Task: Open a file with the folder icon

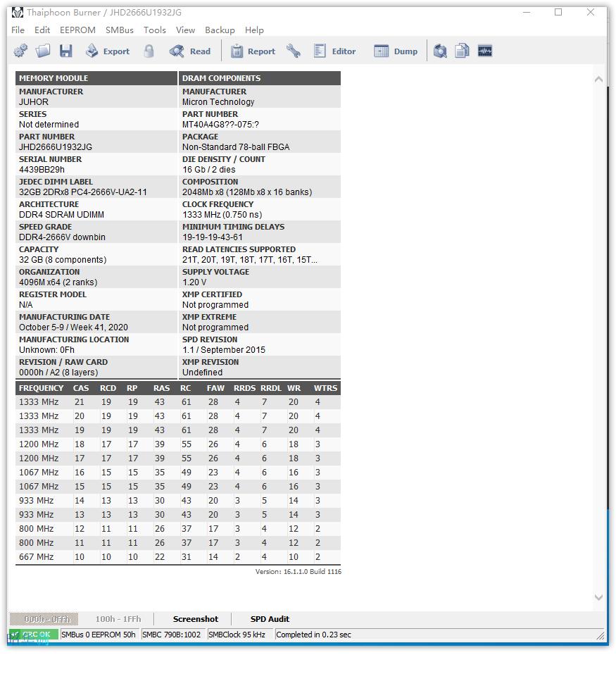Action: click(x=43, y=51)
